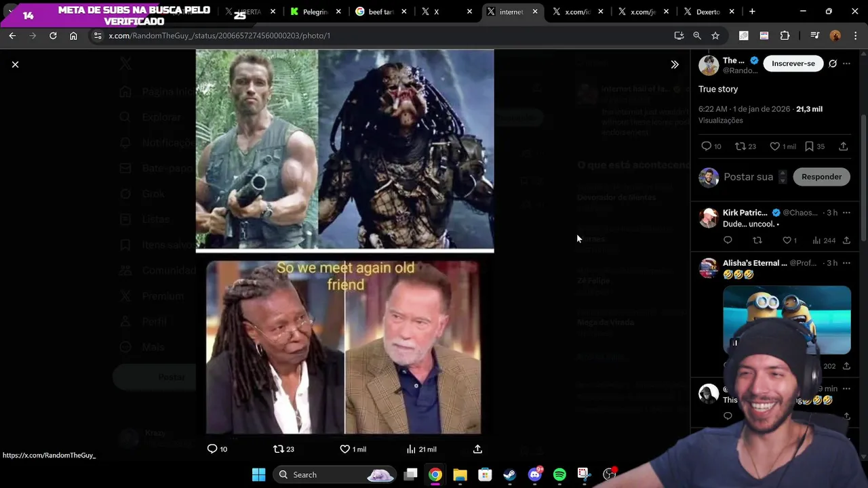Open more options on Kirk Patrick's reply
The height and width of the screenshot is (488, 868).
pyautogui.click(x=846, y=213)
